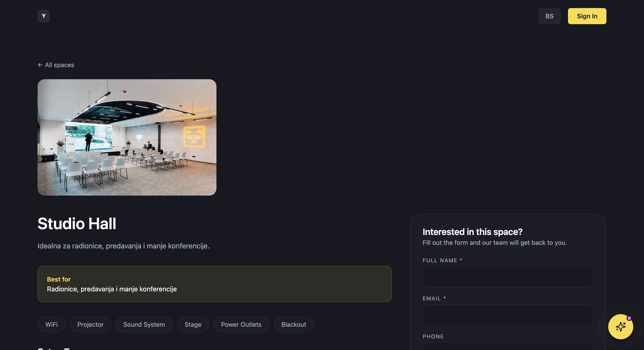The height and width of the screenshot is (350, 644).
Task: Click 'Interested in this space?' heading
Action: pos(472,232)
